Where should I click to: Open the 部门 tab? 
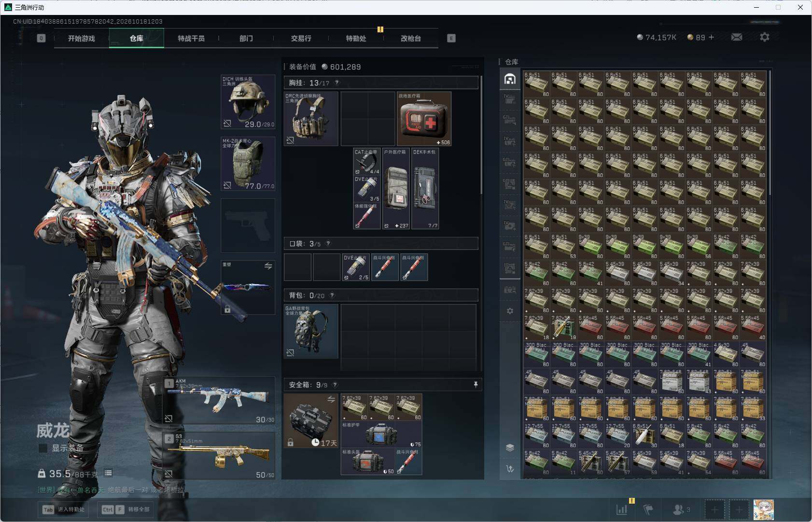[246, 38]
